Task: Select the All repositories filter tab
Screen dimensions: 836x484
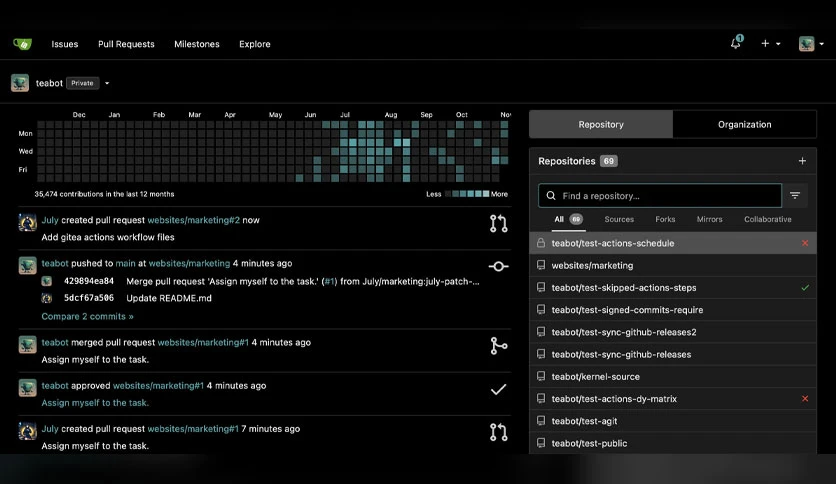Action: coord(568,220)
